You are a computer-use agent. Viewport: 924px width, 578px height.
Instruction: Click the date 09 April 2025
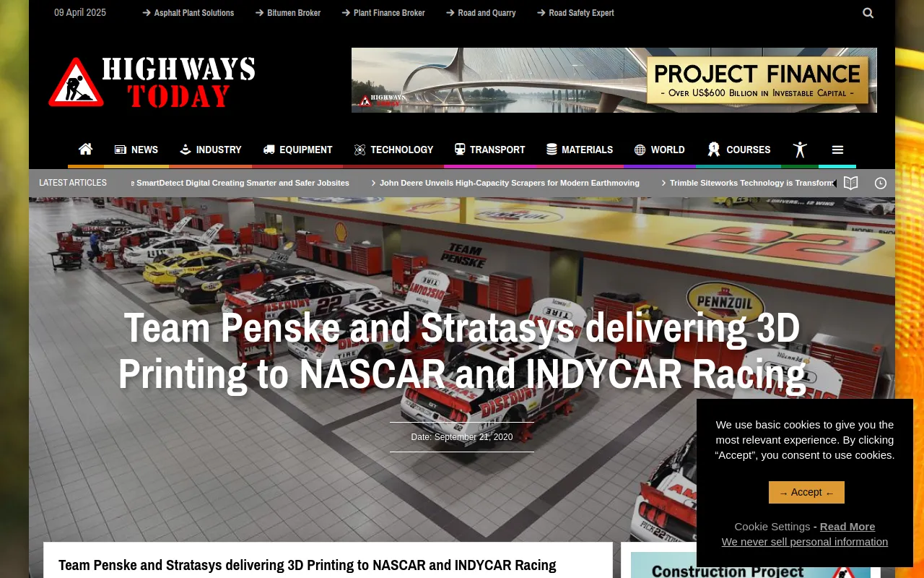coord(80,13)
